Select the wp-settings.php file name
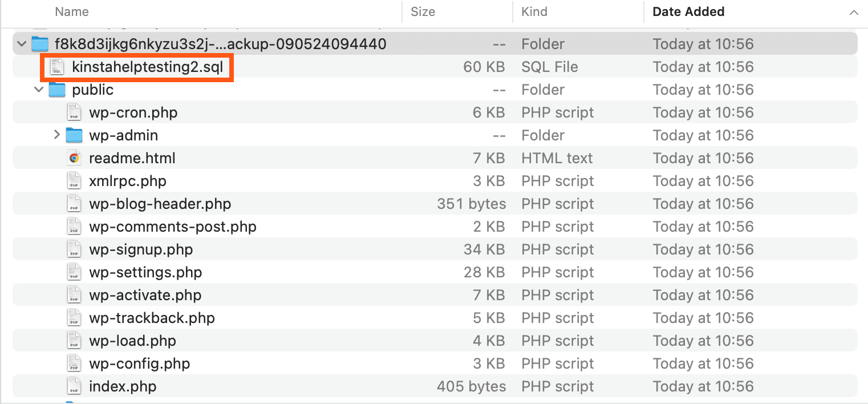Screen dimensions: 868x404 click(145, 272)
